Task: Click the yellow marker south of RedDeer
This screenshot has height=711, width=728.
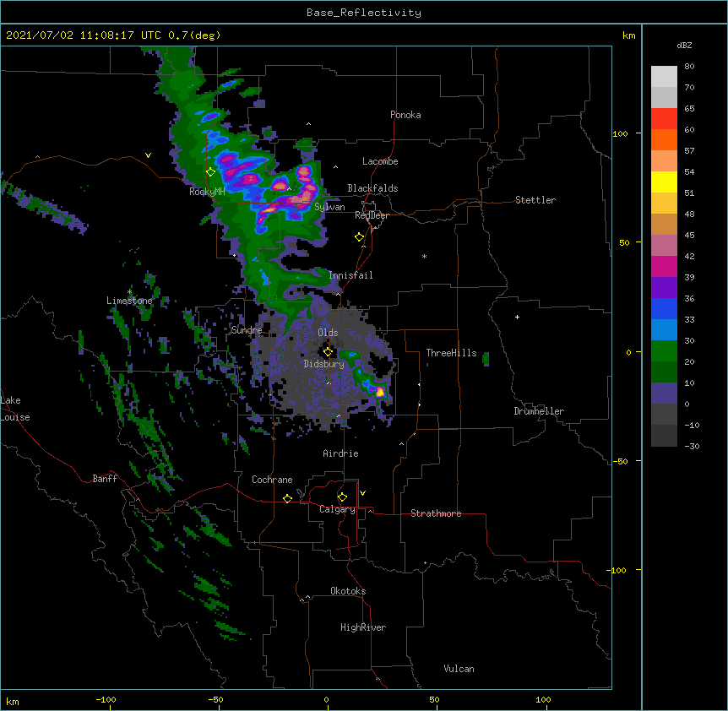Action: coord(360,237)
